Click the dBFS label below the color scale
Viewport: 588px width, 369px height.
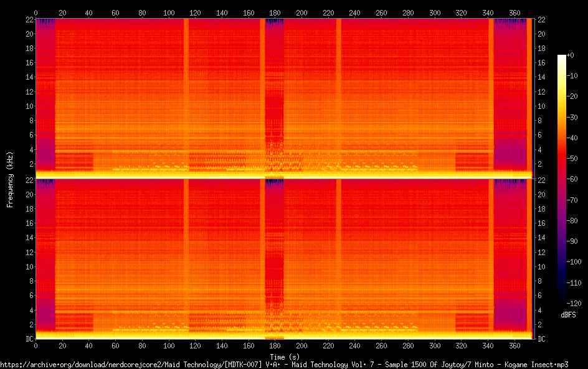568,315
